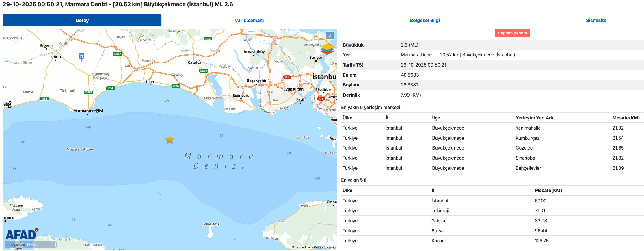Open the Bölgesel Bilgi tab
The image size is (644, 251).
(425, 21)
